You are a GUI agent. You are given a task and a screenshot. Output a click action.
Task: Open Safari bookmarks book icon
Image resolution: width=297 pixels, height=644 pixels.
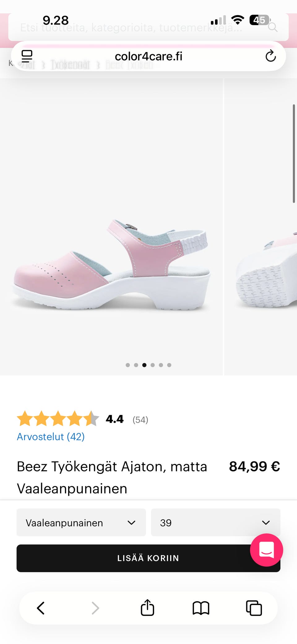201,608
